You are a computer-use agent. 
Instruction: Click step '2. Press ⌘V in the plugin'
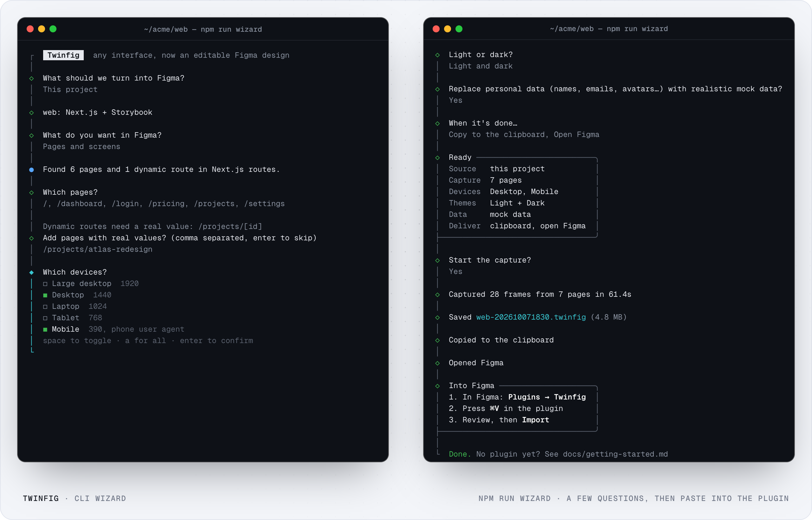coord(506,409)
